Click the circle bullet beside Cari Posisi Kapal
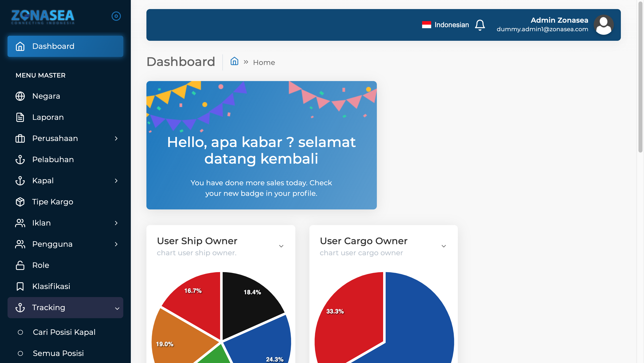The height and width of the screenshot is (363, 644). (20, 332)
